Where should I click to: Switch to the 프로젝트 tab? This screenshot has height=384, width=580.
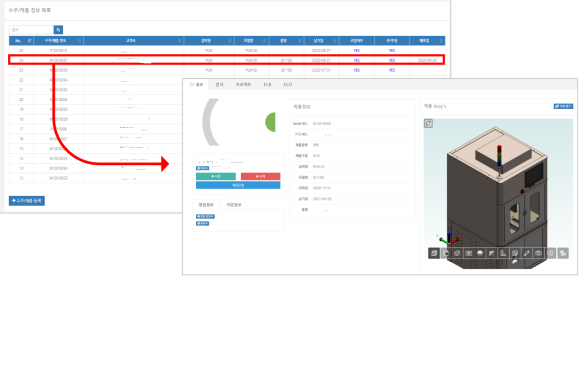(x=243, y=85)
